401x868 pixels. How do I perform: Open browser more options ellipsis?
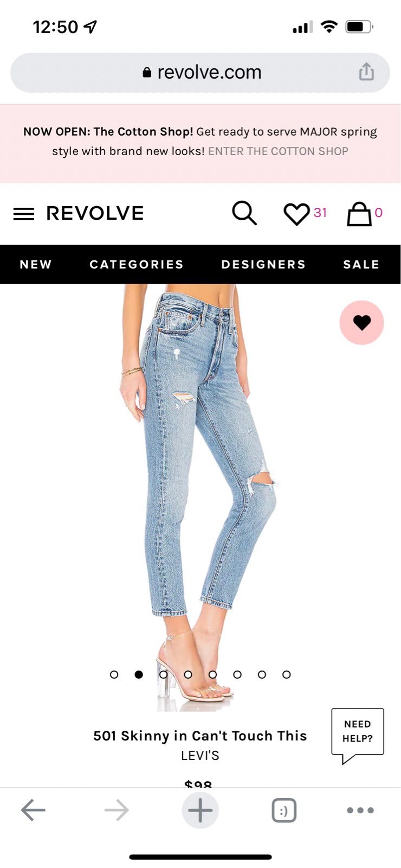click(360, 810)
